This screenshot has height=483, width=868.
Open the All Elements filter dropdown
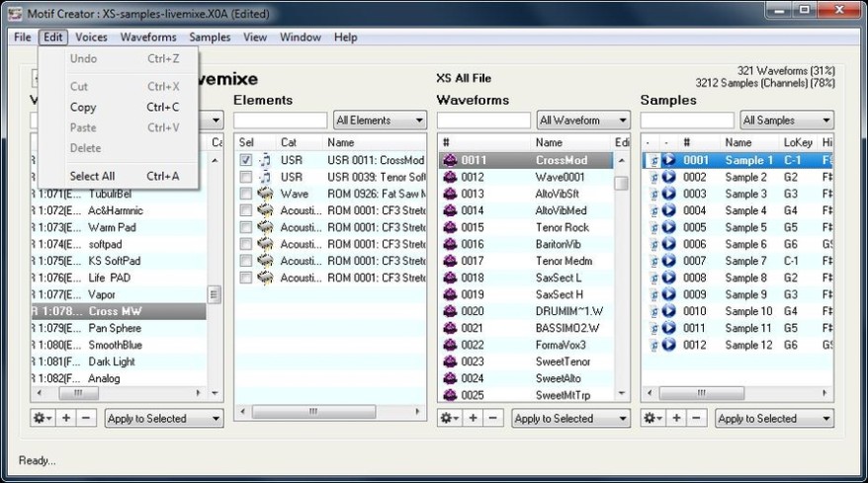[380, 121]
